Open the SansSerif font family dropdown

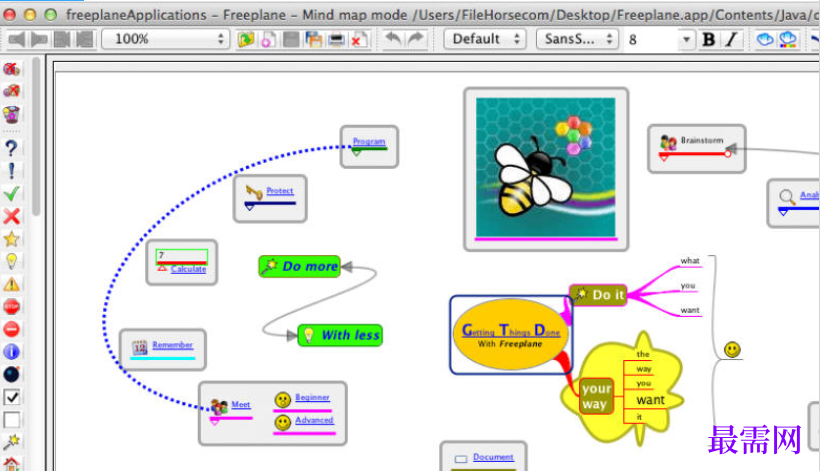[577, 39]
